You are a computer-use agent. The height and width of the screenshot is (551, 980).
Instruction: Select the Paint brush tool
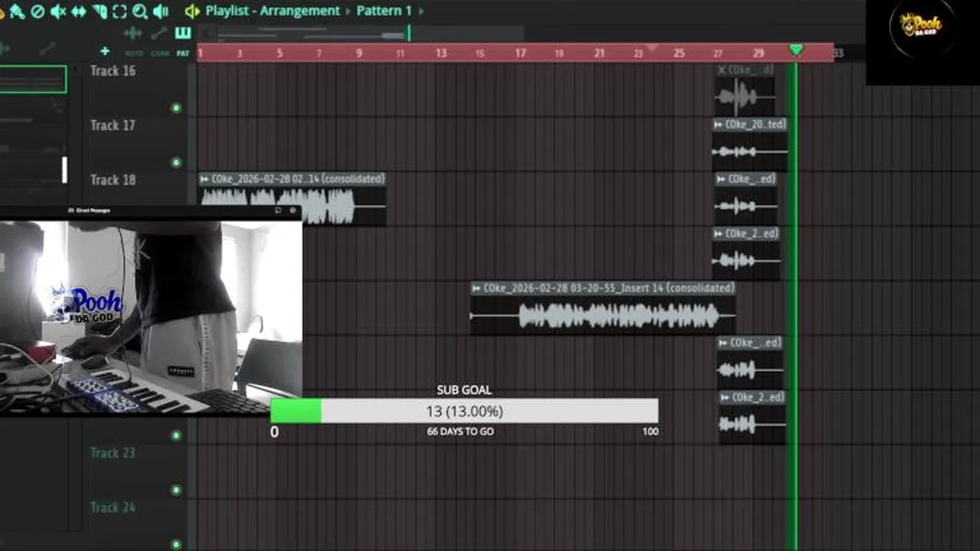pos(16,11)
